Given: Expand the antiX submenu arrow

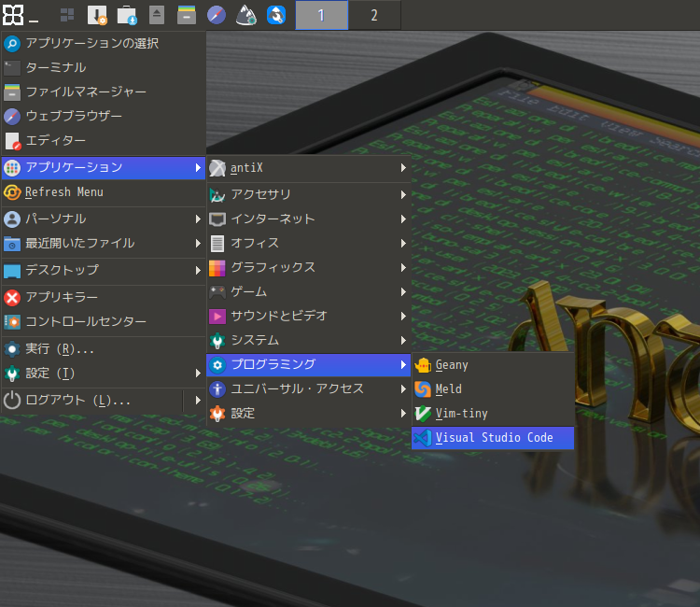Looking at the screenshot, I should [403, 168].
